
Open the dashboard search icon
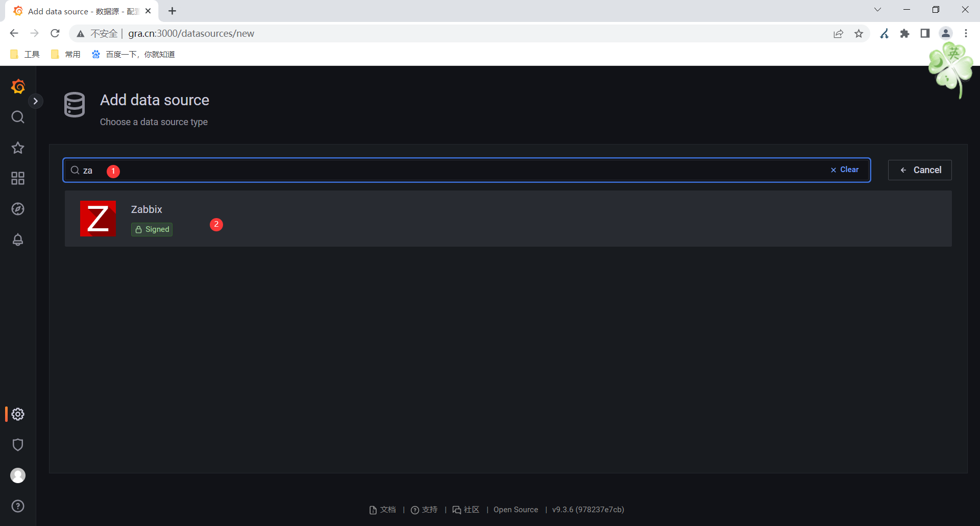pos(18,117)
